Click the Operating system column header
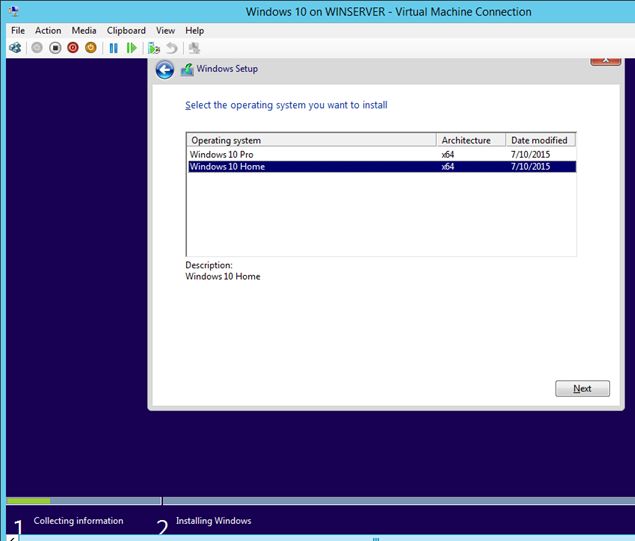Screen dimensions: 635x541 (311, 140)
